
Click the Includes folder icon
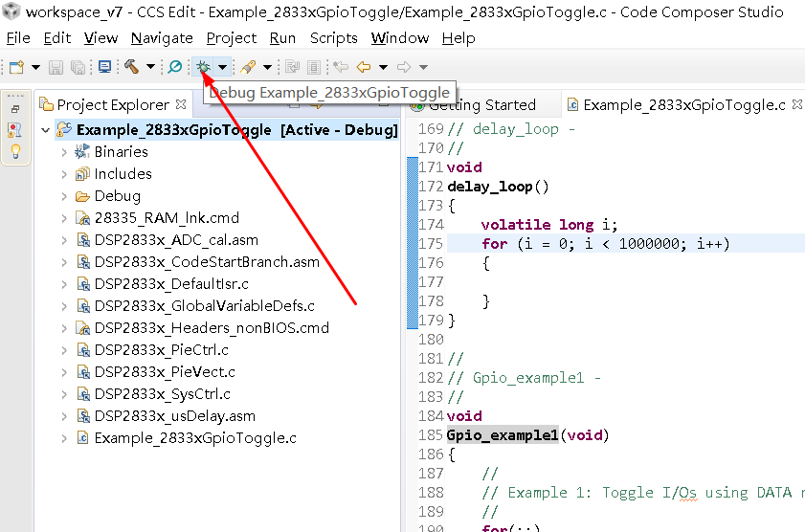(x=82, y=174)
